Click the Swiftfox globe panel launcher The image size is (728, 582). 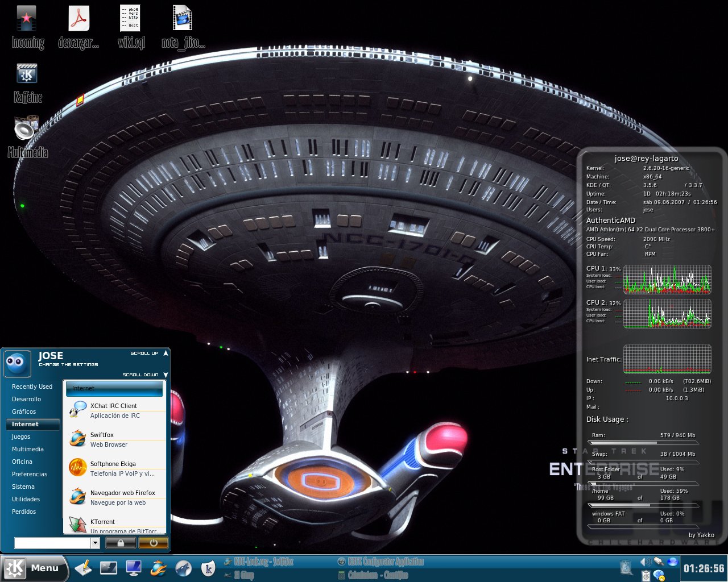159,568
